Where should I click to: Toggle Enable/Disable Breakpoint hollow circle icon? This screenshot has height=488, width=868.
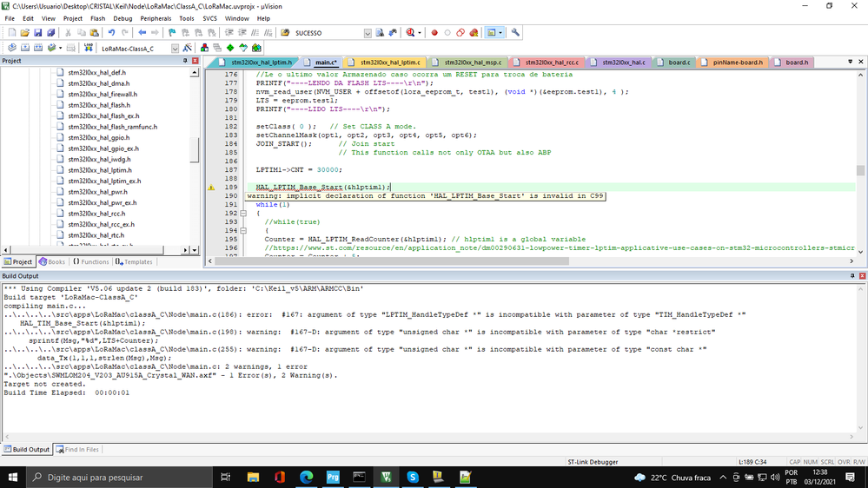(447, 33)
